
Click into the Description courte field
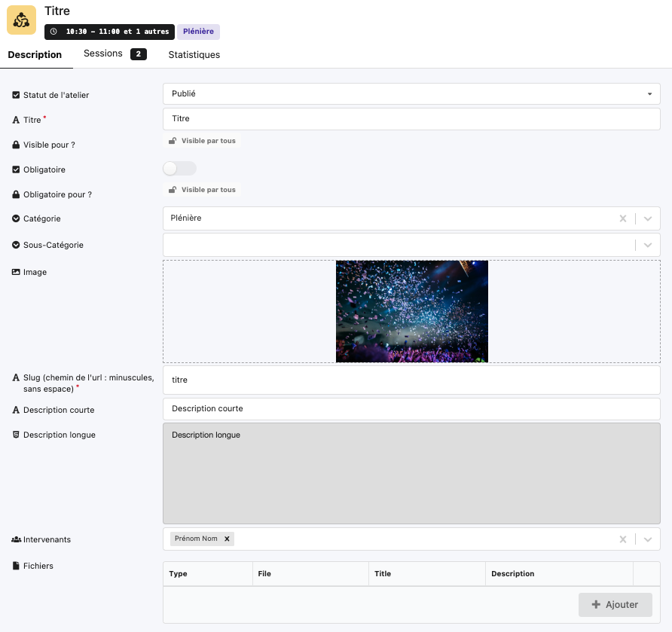[411, 409]
